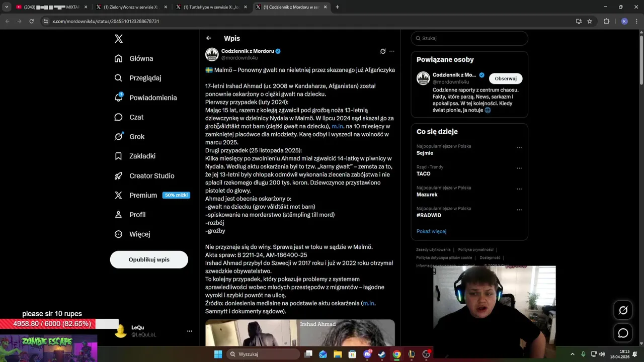The height and width of the screenshot is (362, 644).
Task: Open the Chrome profile K avatar
Action: coord(624,21)
